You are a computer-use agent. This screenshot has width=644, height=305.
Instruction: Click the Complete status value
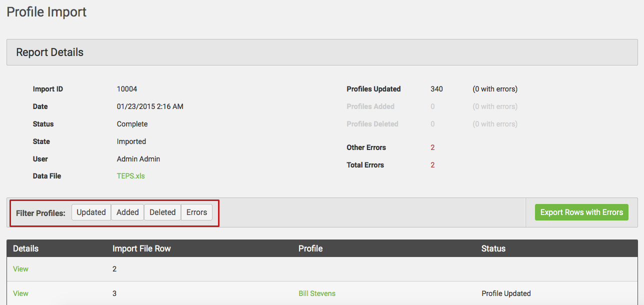132,124
